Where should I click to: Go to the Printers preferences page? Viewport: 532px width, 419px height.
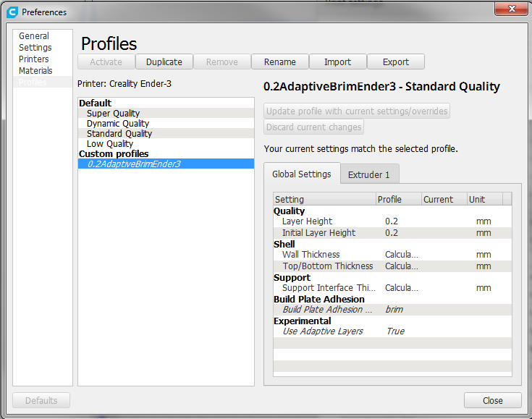coord(34,59)
